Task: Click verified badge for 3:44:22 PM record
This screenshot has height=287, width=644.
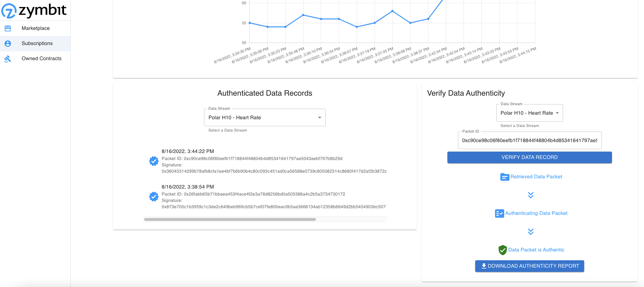Action: (154, 161)
